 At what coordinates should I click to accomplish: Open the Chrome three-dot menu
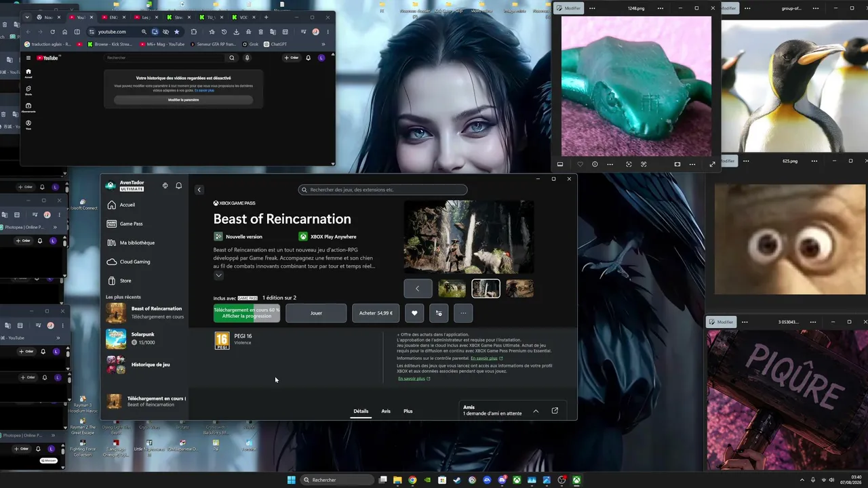coord(328,32)
